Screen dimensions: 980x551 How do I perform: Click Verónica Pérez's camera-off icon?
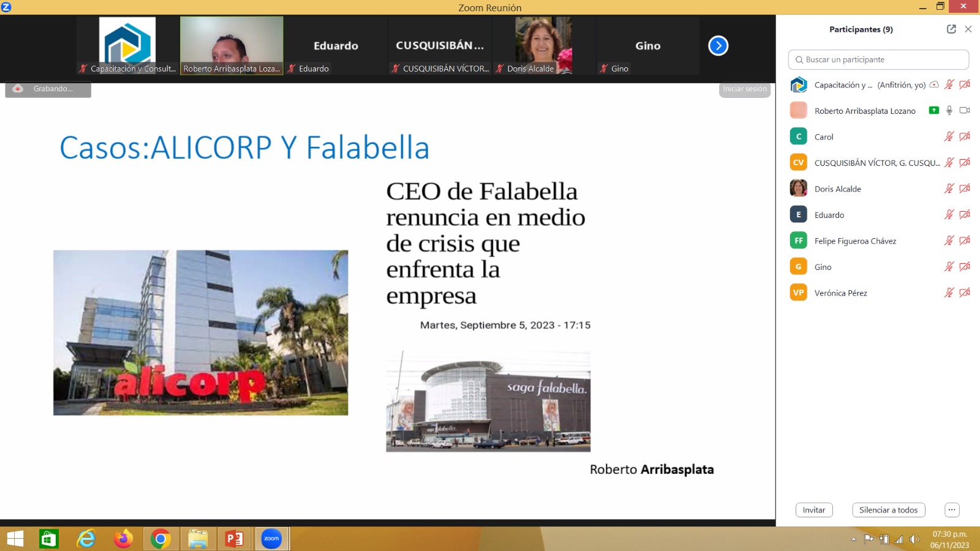pyautogui.click(x=965, y=293)
